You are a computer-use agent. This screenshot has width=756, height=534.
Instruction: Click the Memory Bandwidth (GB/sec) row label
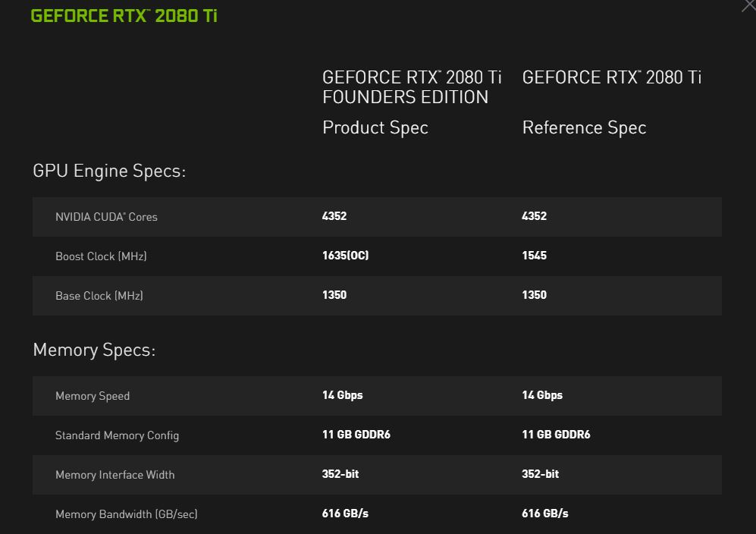tap(126, 514)
